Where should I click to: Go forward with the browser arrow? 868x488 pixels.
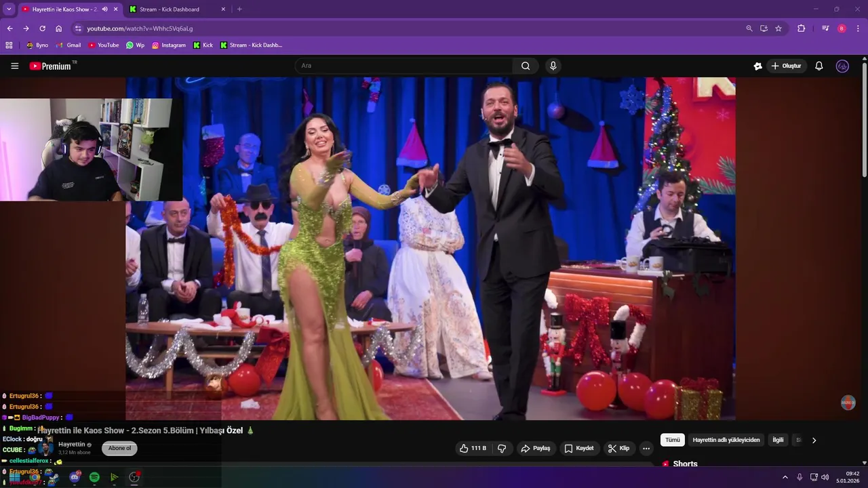coord(26,28)
